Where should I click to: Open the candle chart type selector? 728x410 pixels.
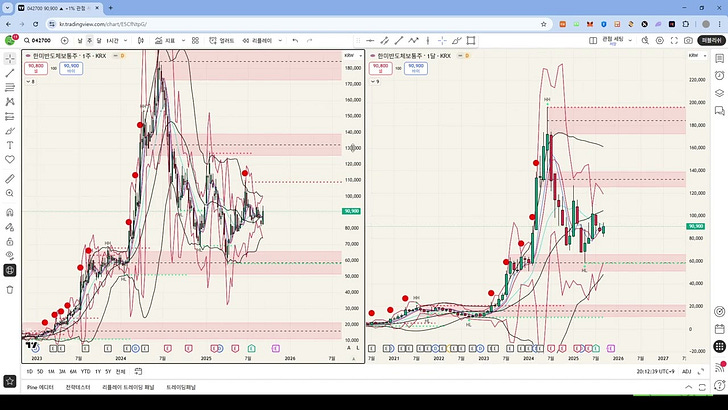(x=141, y=40)
